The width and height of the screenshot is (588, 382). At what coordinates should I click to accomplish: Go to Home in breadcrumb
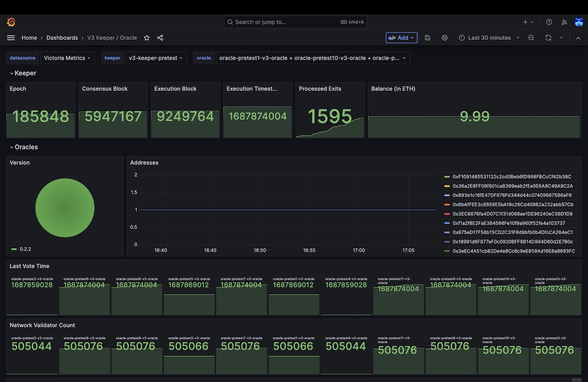[29, 38]
